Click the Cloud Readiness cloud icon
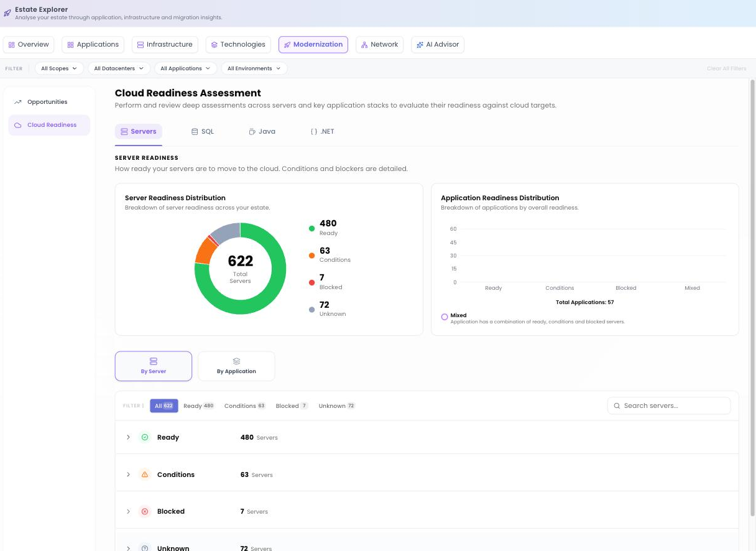The width and height of the screenshot is (756, 551). [x=18, y=125]
